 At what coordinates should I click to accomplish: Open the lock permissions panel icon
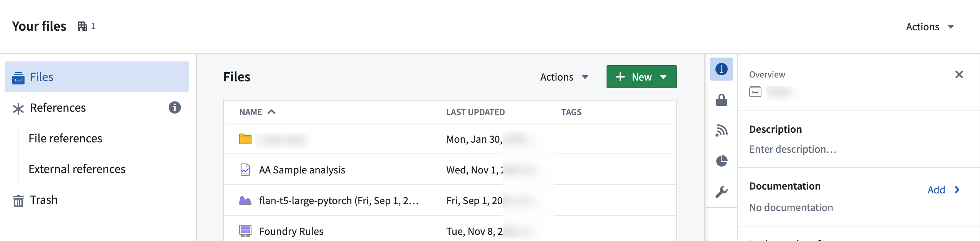tap(721, 100)
